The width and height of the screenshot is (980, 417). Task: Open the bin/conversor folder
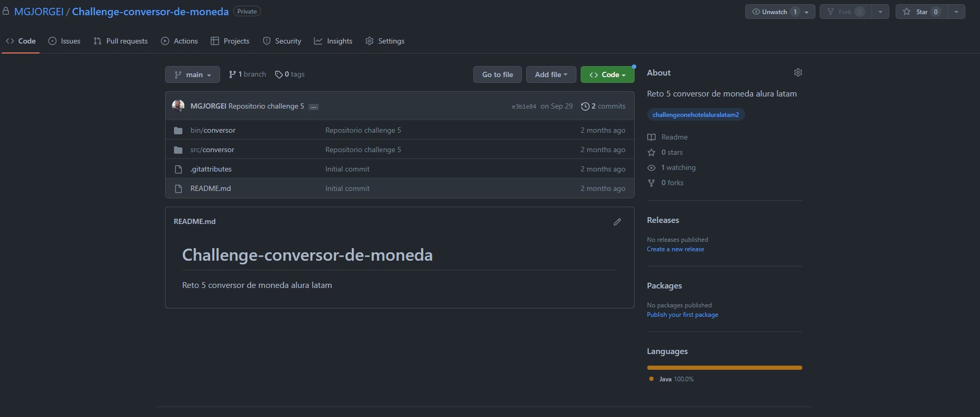point(213,130)
